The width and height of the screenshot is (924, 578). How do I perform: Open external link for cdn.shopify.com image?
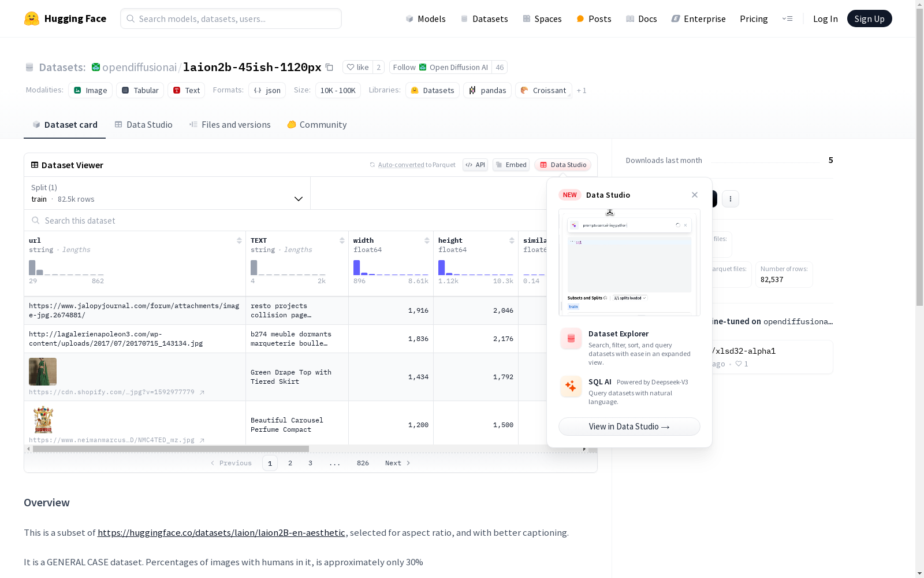[202, 392]
